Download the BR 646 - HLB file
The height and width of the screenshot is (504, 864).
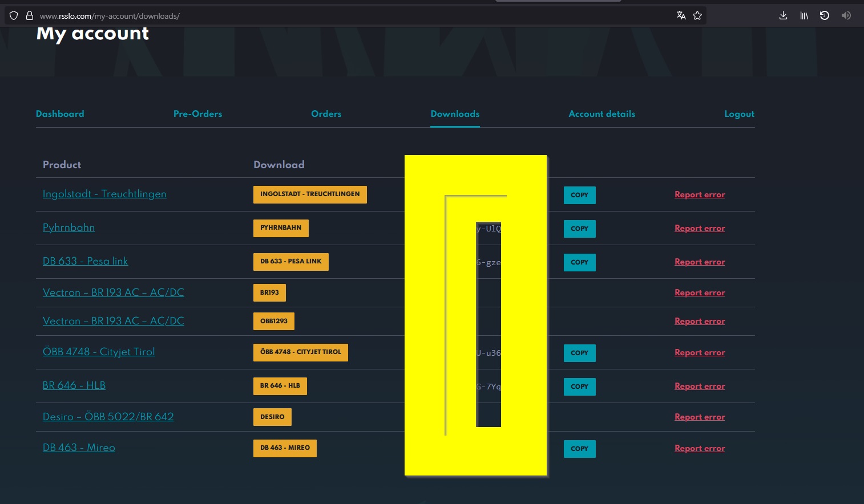280,386
